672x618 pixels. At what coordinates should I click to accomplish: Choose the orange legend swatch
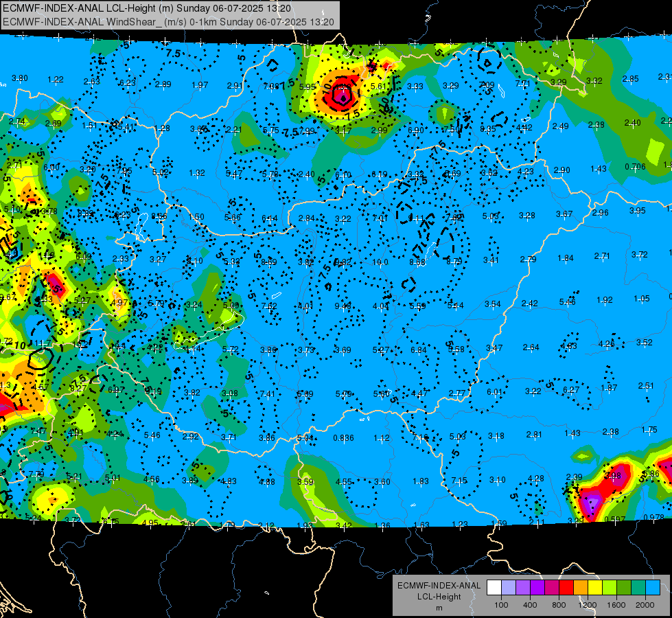[581, 588]
